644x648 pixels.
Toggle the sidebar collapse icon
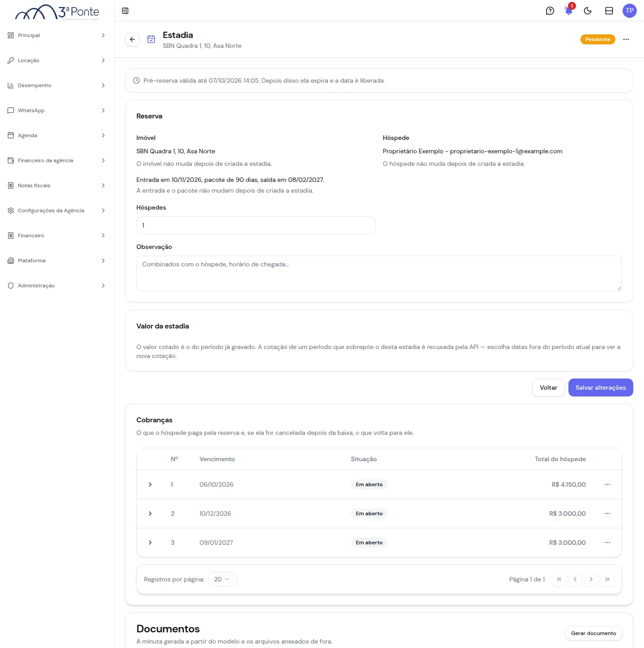(125, 11)
